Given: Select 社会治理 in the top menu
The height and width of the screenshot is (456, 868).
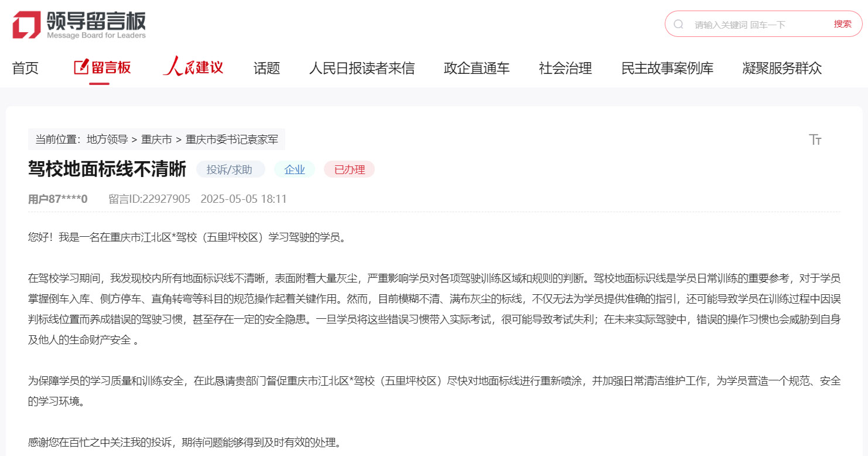Looking at the screenshot, I should click(564, 68).
